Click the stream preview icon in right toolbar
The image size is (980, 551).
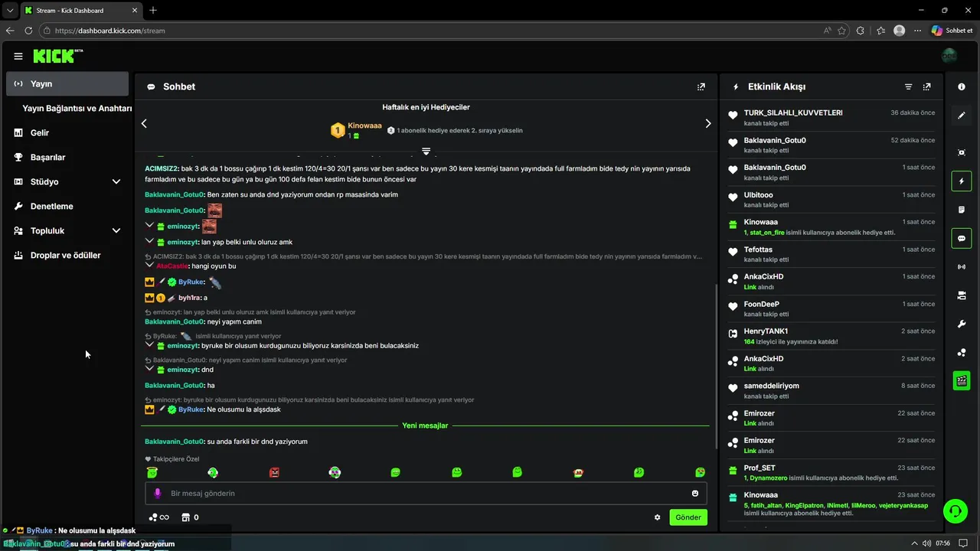click(x=962, y=152)
